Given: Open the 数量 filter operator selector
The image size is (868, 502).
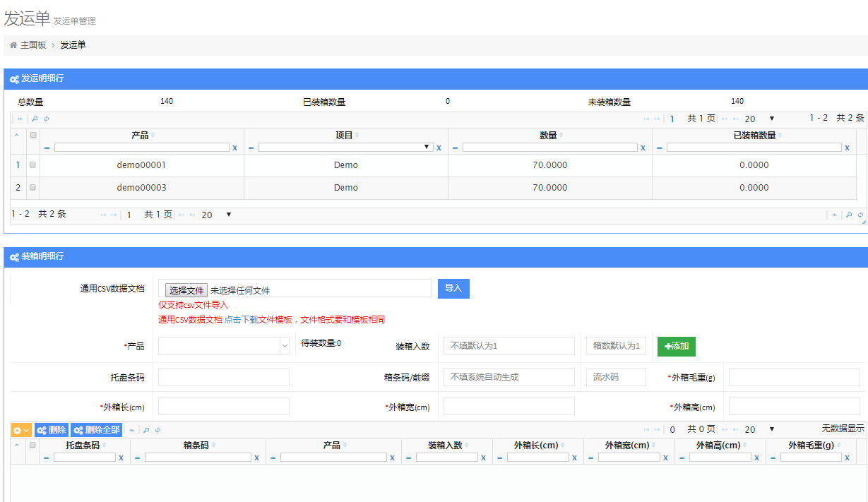Looking at the screenshot, I should click(456, 148).
